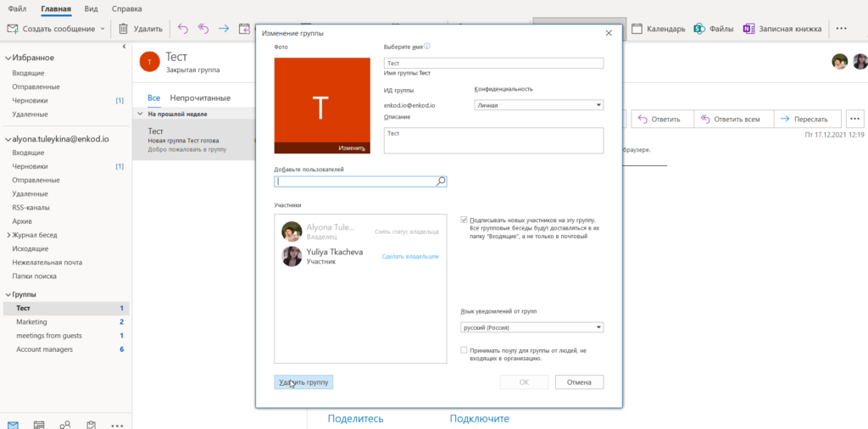Open the Вид ribbon tab
868x429 pixels.
(92, 8)
